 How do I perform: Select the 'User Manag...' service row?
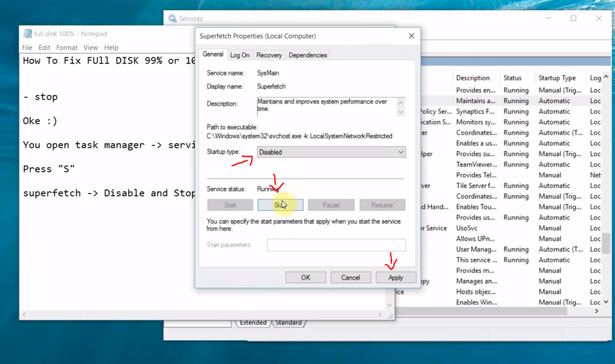512,249
